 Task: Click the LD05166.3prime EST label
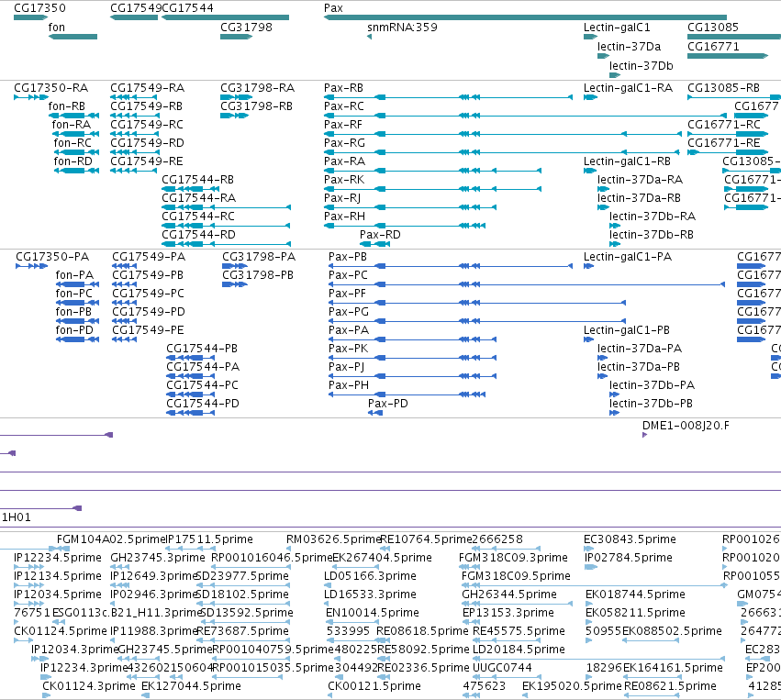[370, 576]
